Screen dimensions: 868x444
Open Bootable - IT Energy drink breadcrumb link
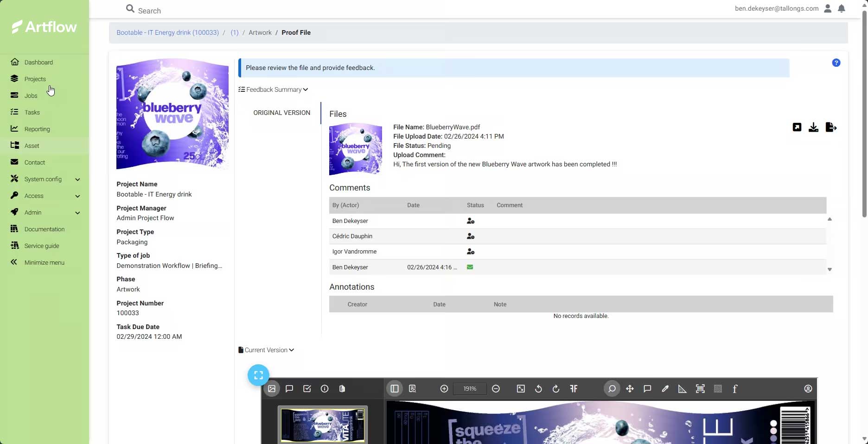tap(167, 32)
